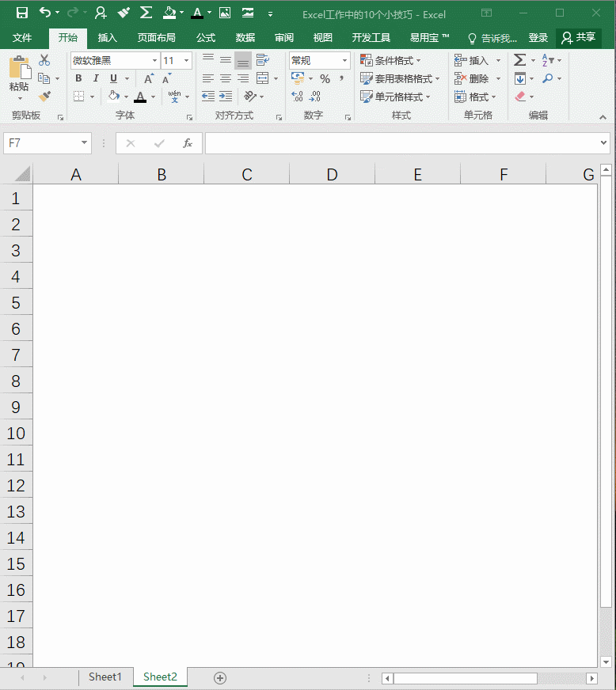This screenshot has width=616, height=690.
Task: Toggle top vertical alignment
Action: pos(208,59)
